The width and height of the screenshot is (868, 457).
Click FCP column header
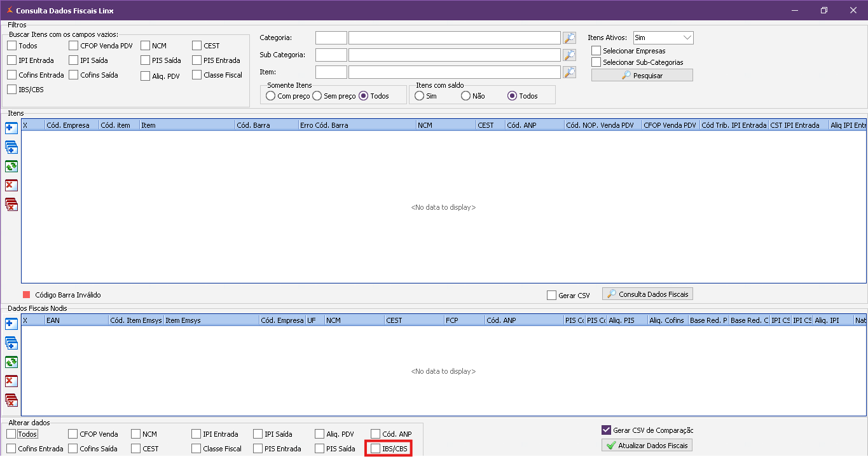click(464, 320)
